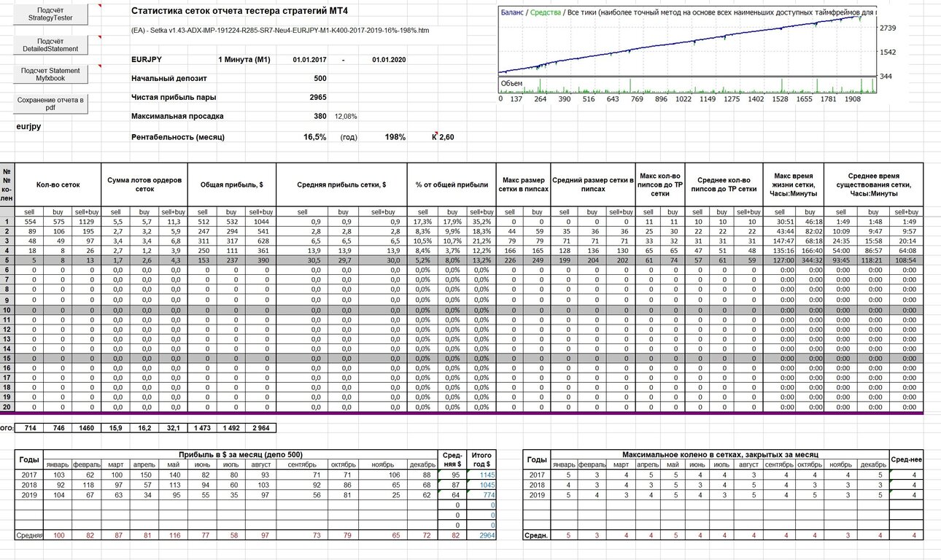Select the 2019 yearly total 774 cell

point(483,494)
